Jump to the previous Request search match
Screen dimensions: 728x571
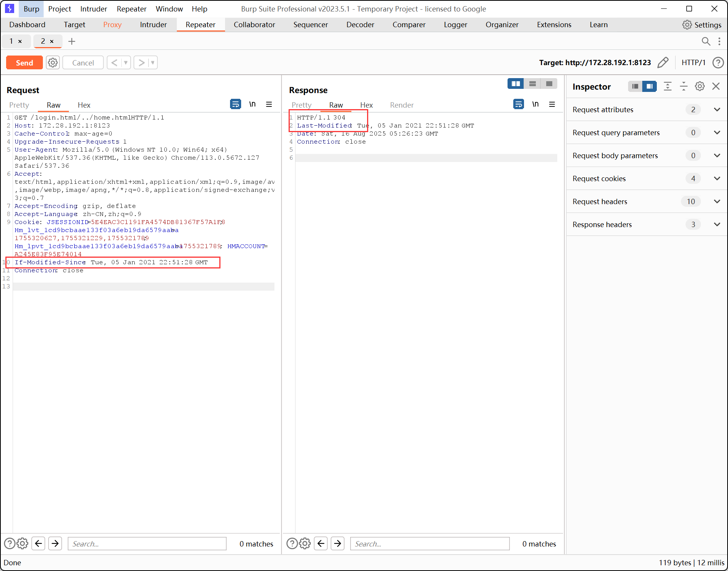click(x=38, y=543)
